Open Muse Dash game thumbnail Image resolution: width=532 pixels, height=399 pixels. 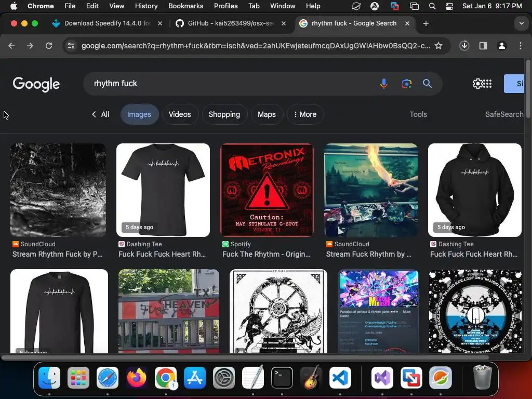379,311
